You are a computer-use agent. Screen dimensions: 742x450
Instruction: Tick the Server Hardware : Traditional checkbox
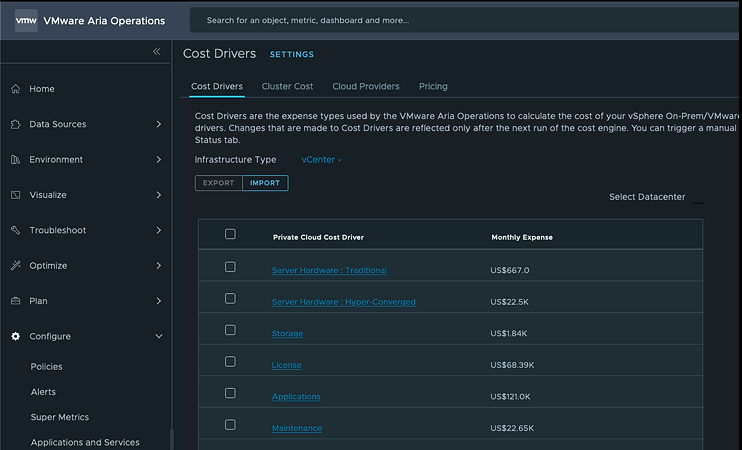click(x=230, y=267)
